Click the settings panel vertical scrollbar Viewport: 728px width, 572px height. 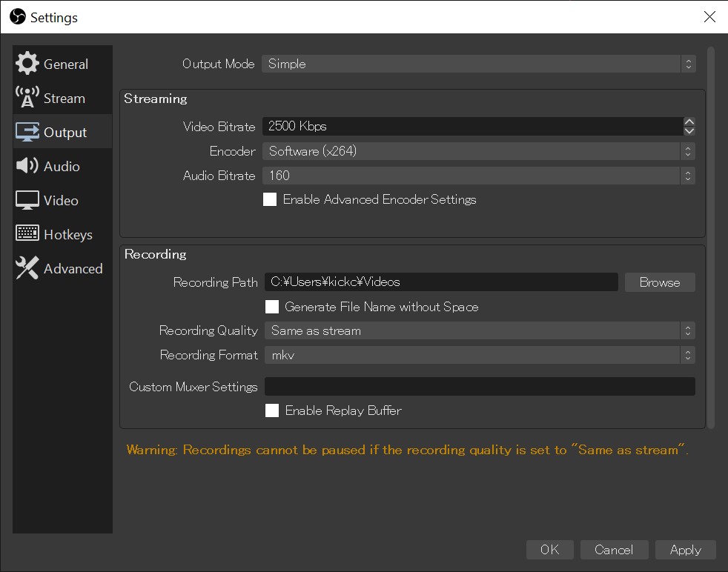710,238
